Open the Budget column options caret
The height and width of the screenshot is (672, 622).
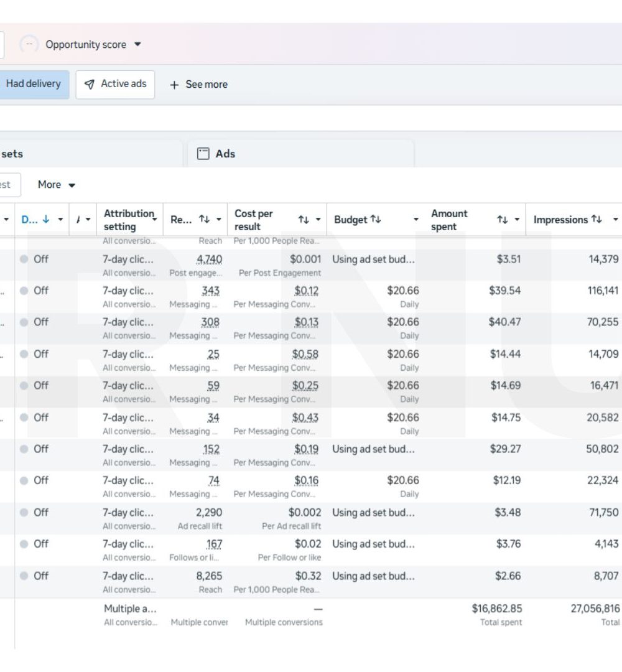tap(415, 220)
